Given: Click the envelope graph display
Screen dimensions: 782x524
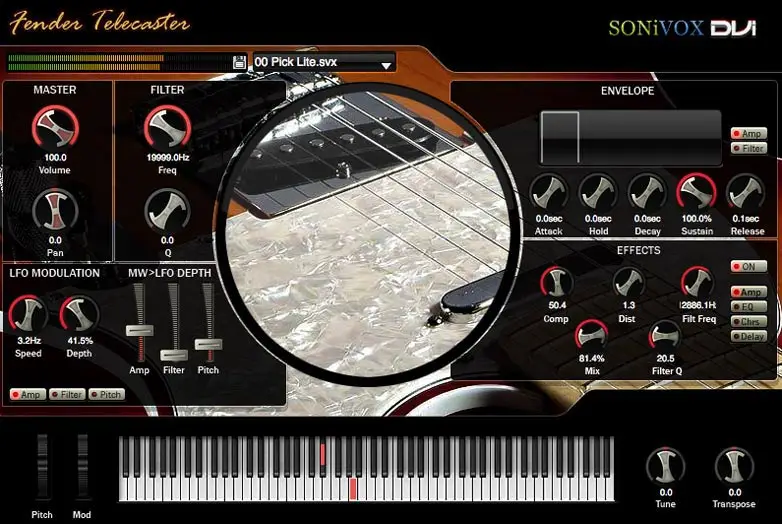Looking at the screenshot, I should pyautogui.click(x=631, y=138).
